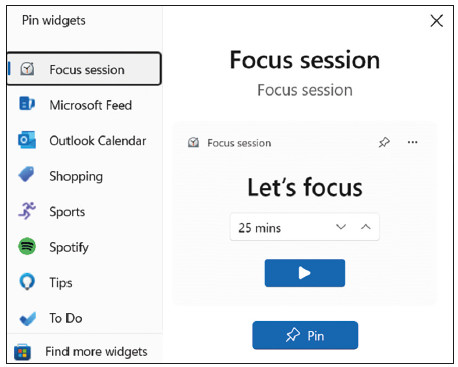This screenshot has width=458, height=367.
Task: Select Outlook Calendar in widget list
Action: [x=84, y=140]
